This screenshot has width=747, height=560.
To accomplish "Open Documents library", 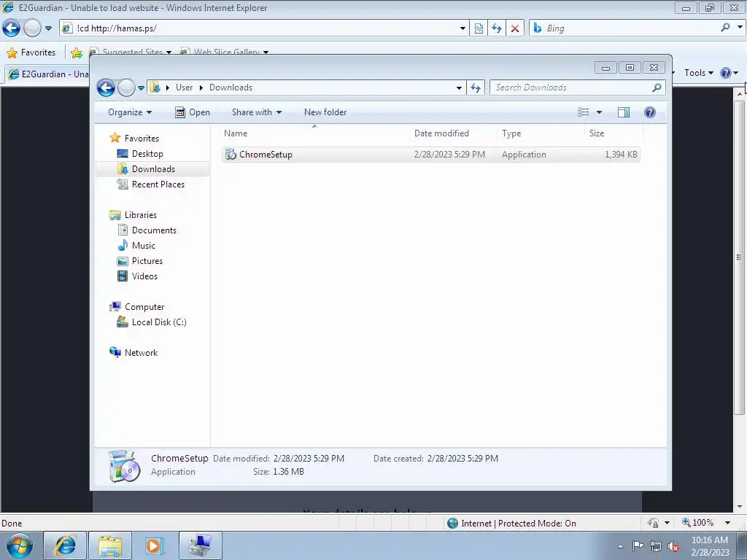I will (153, 230).
